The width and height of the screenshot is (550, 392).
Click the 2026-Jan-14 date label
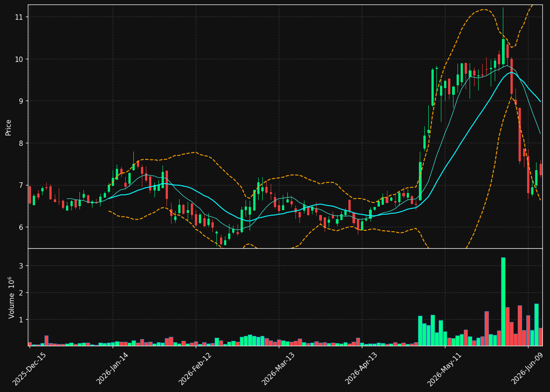(113, 369)
